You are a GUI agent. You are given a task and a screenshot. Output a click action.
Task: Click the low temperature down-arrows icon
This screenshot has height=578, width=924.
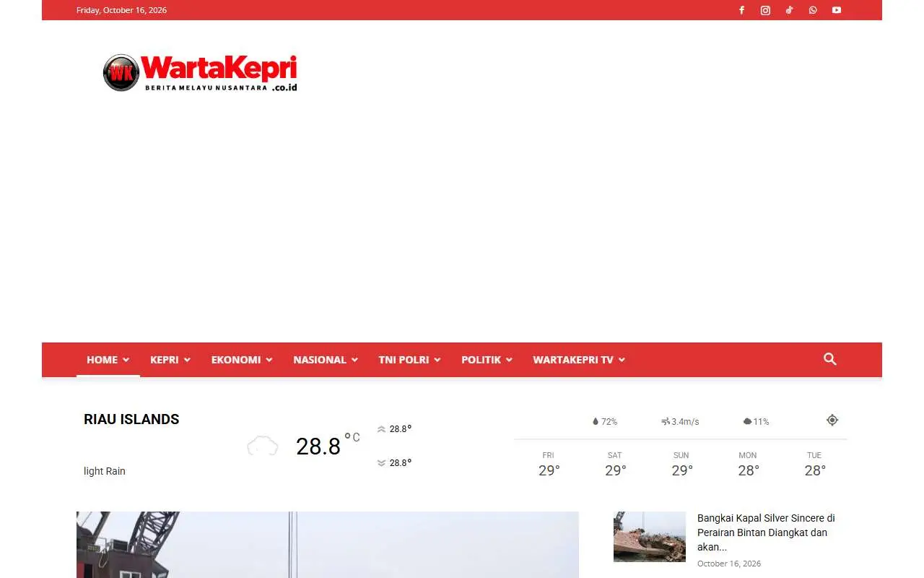click(381, 463)
